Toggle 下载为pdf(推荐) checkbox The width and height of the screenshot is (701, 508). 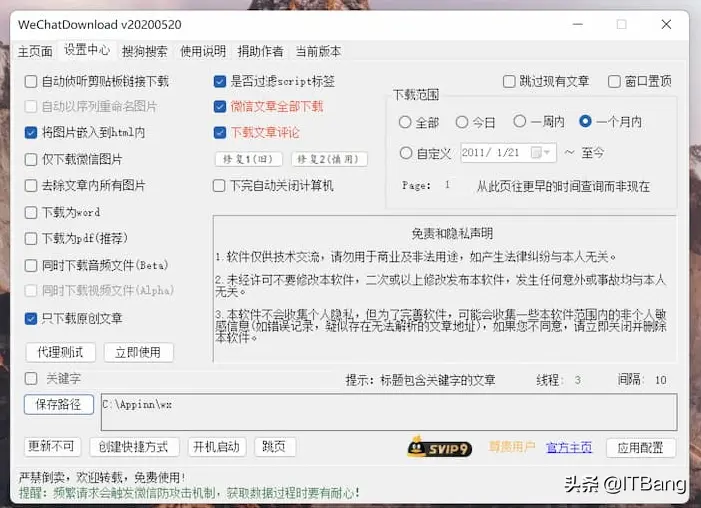point(32,239)
